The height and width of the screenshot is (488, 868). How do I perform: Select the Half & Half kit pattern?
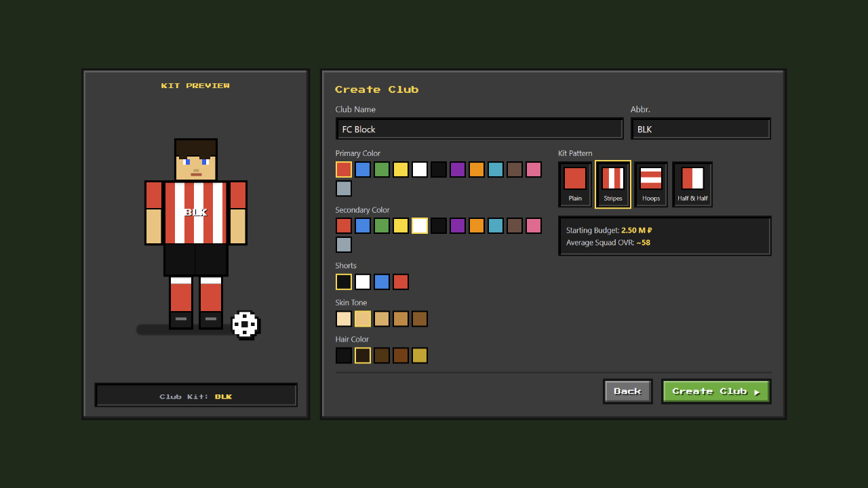pos(692,184)
